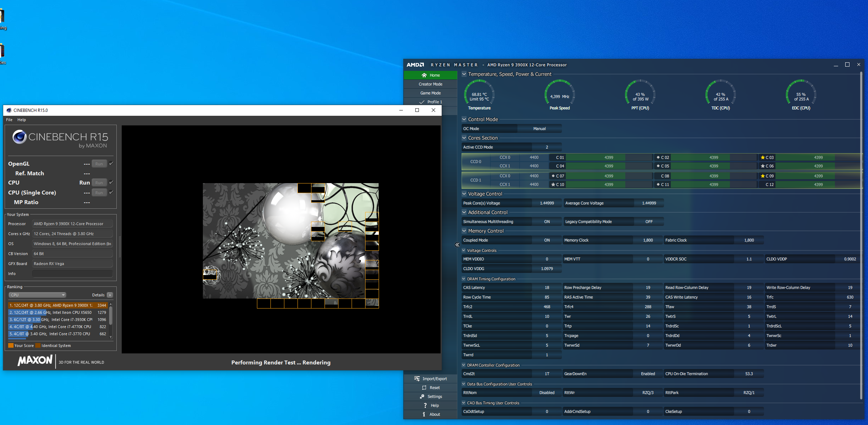Open Settings gear icon in Ryzen Master
This screenshot has width=868, height=425.
coord(422,397)
